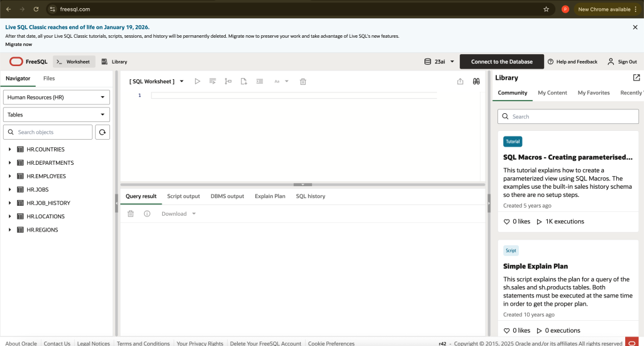
Task: Click the share worksheet icon
Action: click(460, 81)
